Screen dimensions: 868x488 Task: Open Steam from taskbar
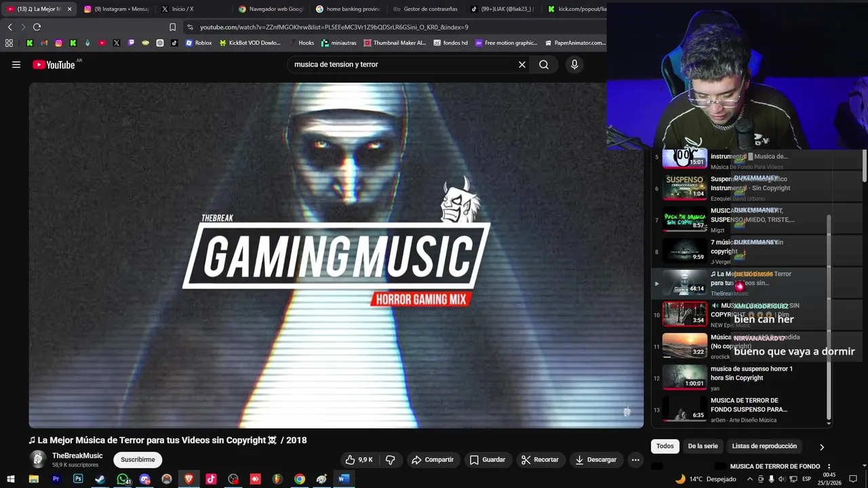click(100, 479)
